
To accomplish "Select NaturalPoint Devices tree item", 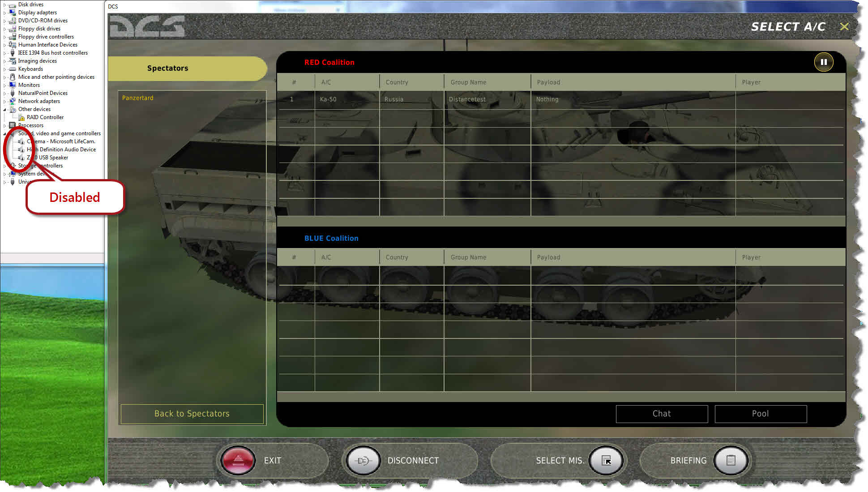I will [x=43, y=93].
